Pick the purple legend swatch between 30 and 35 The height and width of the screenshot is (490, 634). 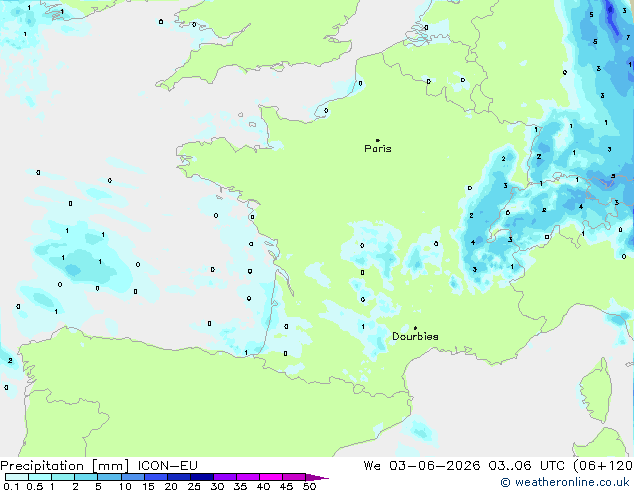[225, 477]
